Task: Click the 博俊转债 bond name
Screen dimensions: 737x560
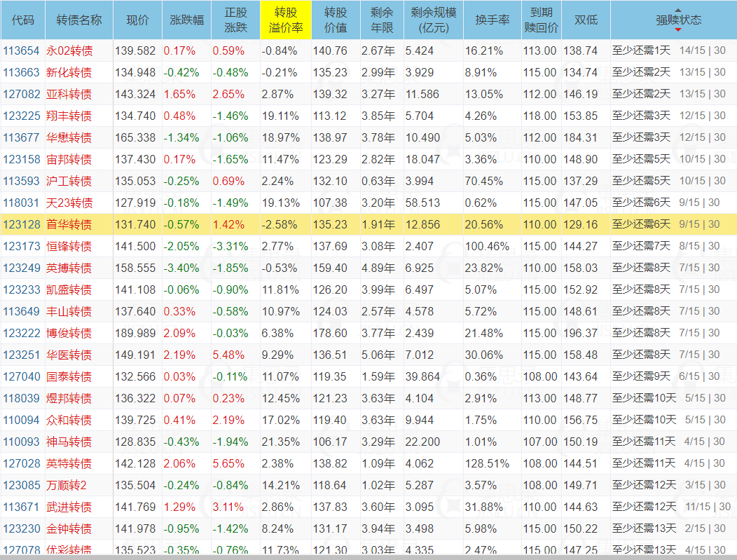Action: tap(69, 333)
